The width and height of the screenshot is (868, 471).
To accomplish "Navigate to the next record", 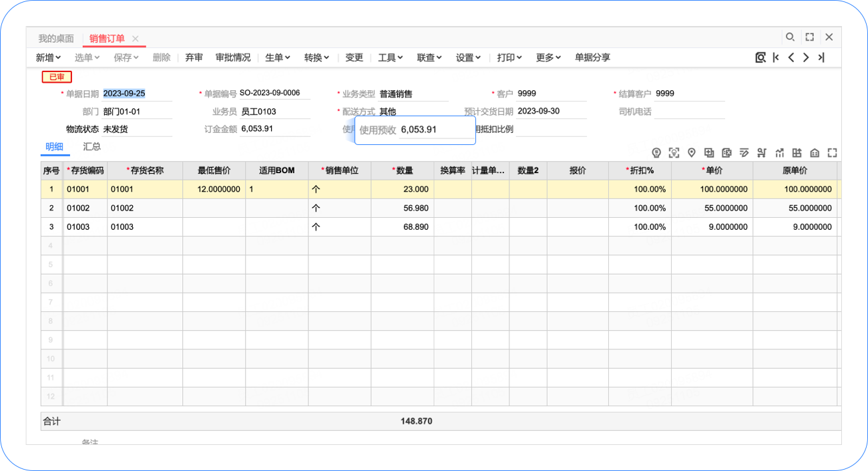I will pos(806,57).
